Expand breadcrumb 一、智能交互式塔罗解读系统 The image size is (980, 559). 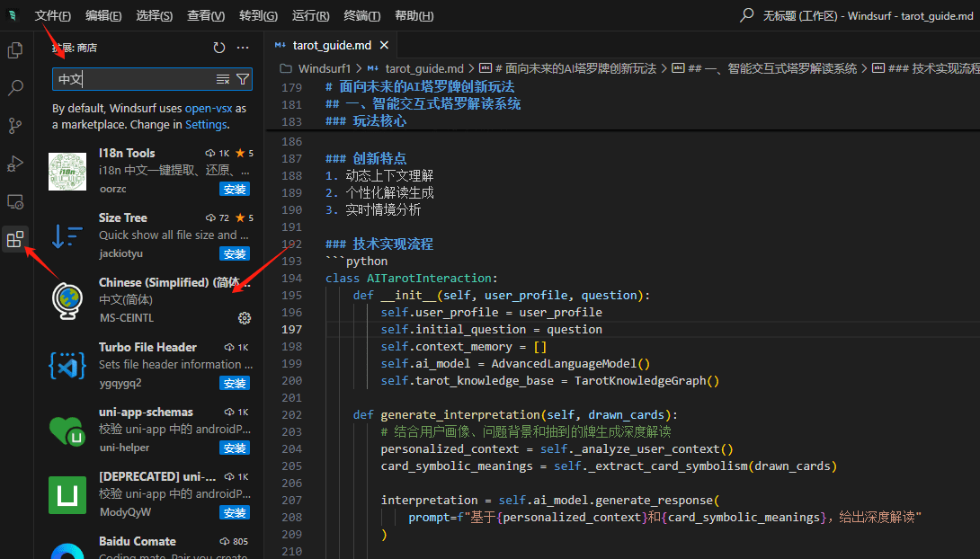point(772,68)
